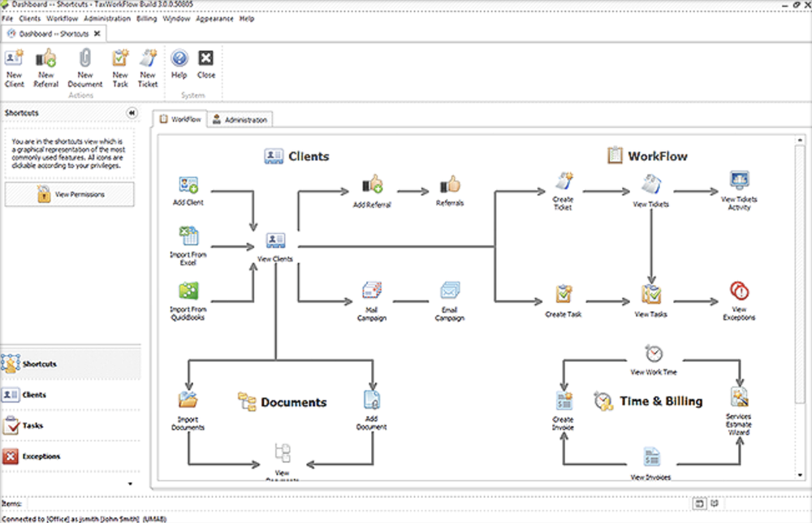Select the Import Documents icon
The image size is (812, 523).
188,398
